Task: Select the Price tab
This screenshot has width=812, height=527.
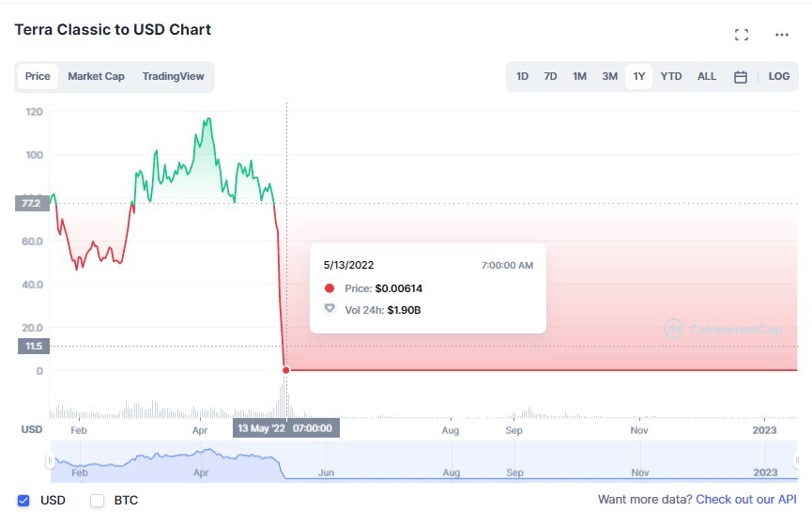Action: [x=38, y=76]
